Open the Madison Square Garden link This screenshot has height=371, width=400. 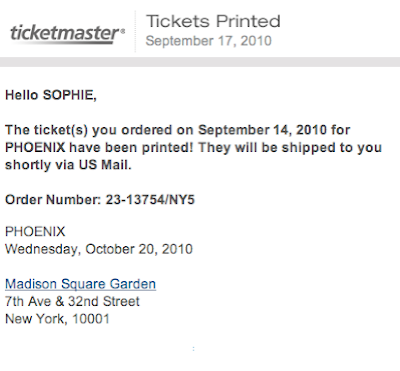coord(80,284)
